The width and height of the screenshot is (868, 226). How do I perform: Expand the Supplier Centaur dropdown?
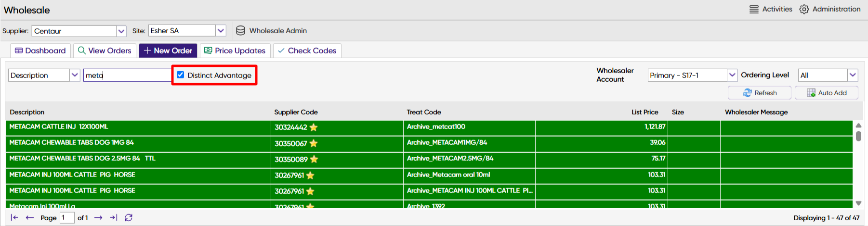121,31
